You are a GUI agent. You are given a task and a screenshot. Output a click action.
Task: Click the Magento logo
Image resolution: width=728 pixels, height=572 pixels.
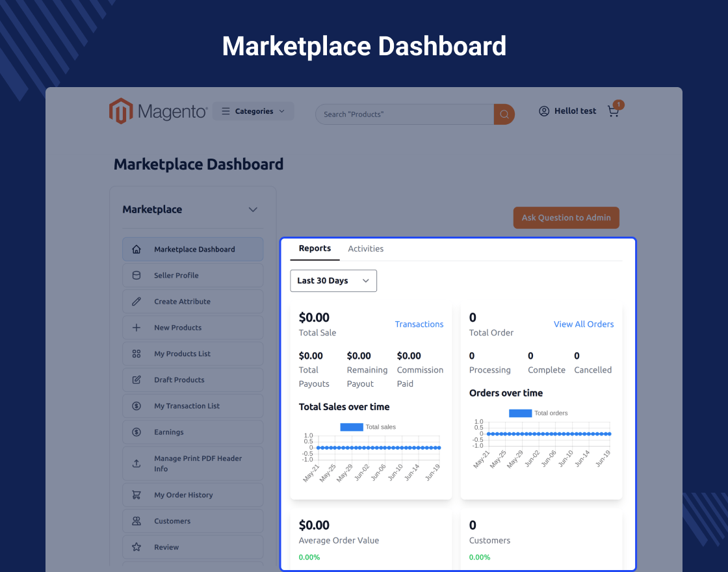click(x=158, y=111)
